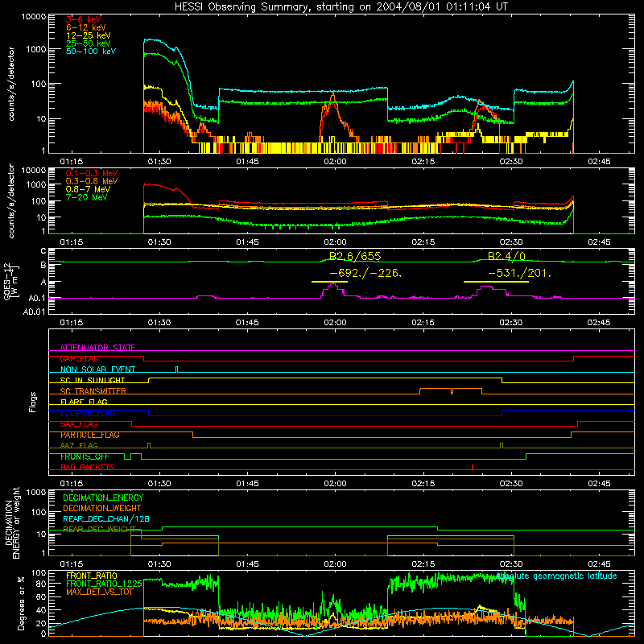Click the FRONT_RATIO_1225 legend label
The width and height of the screenshot is (644, 644).
tap(104, 584)
